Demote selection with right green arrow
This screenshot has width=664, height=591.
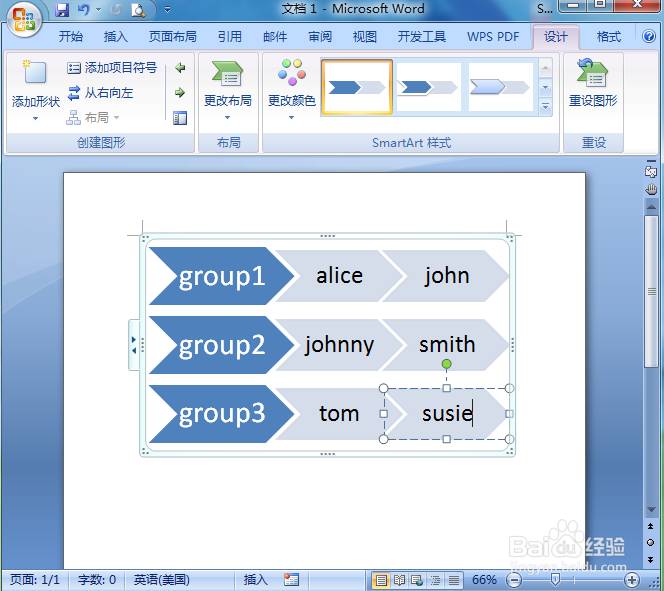pyautogui.click(x=180, y=92)
